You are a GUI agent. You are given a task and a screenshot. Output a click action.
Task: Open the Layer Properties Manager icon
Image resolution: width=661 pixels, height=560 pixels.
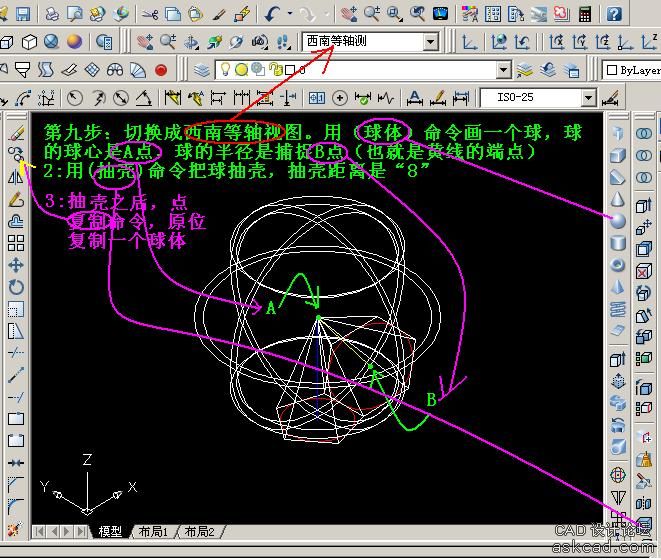pyautogui.click(x=202, y=70)
